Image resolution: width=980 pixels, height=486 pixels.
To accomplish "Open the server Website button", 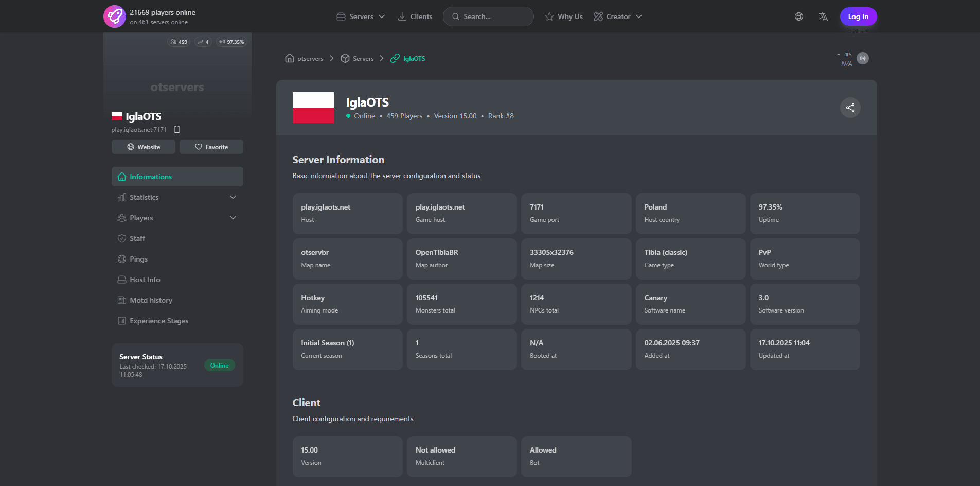I will click(144, 147).
